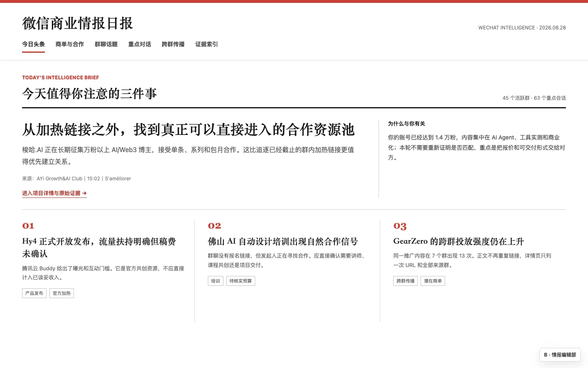Click the story number 03
This screenshot has height=368, width=588.
(x=400, y=226)
